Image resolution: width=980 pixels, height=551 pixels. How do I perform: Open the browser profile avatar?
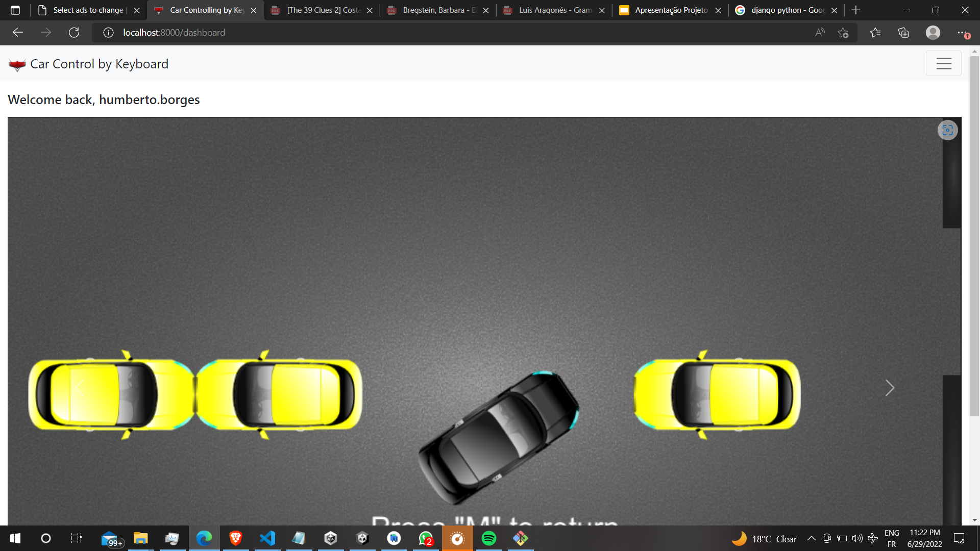point(933,33)
